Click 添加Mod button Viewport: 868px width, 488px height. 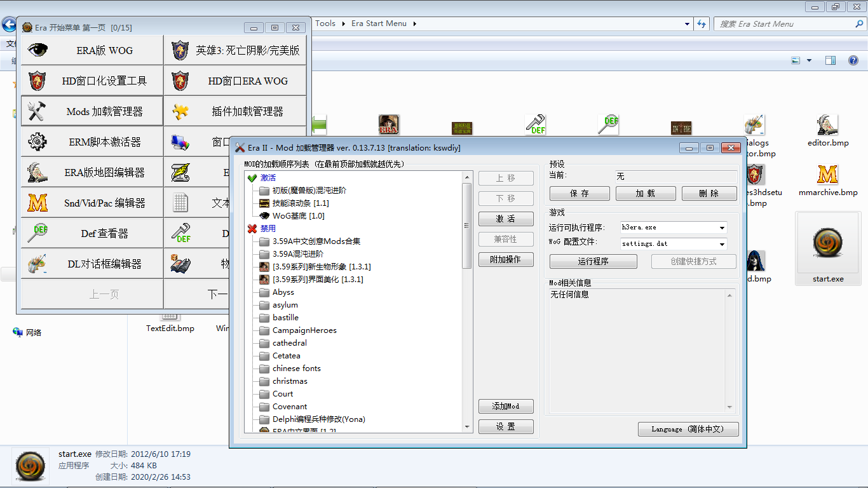pyautogui.click(x=506, y=406)
